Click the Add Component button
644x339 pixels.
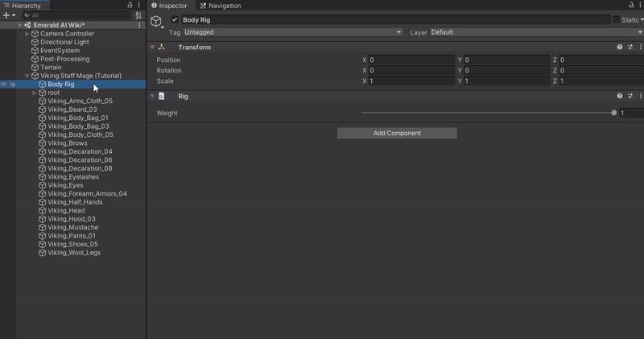397,133
